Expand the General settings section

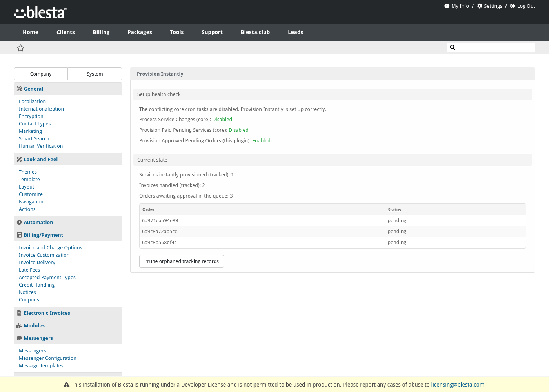tap(68, 89)
